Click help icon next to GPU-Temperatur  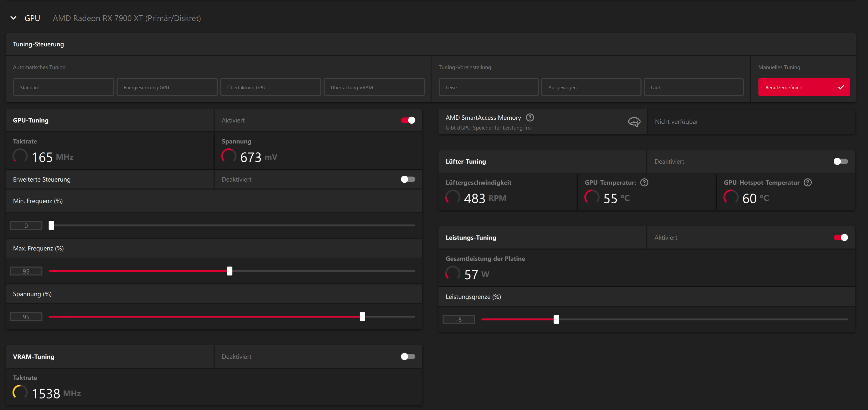(644, 182)
